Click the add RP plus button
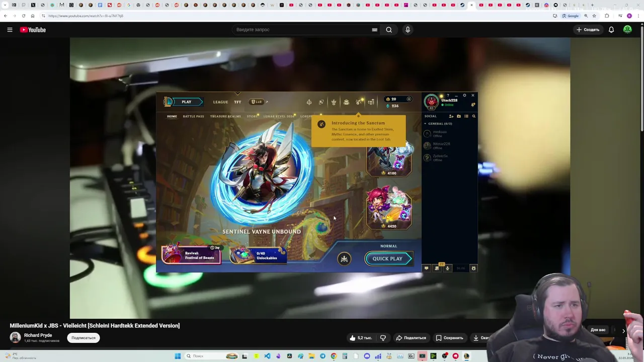The height and width of the screenshot is (362, 644). coord(409,99)
